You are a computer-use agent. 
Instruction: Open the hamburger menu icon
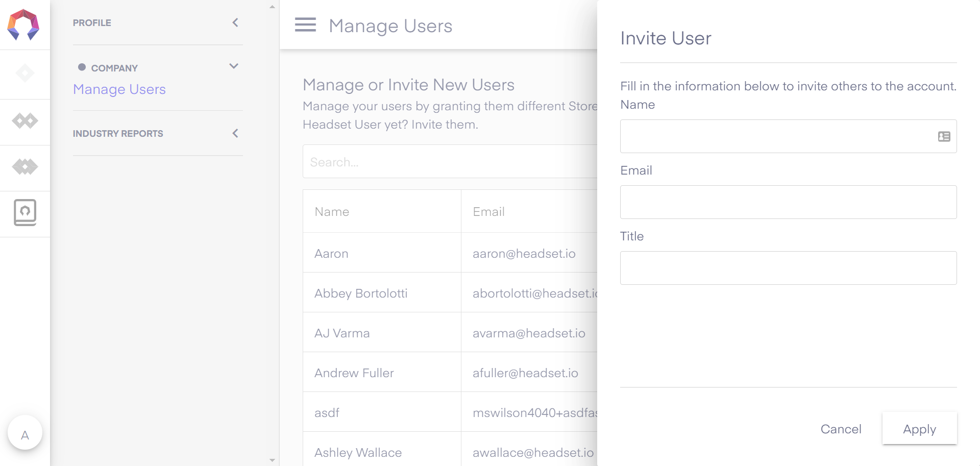click(x=305, y=24)
